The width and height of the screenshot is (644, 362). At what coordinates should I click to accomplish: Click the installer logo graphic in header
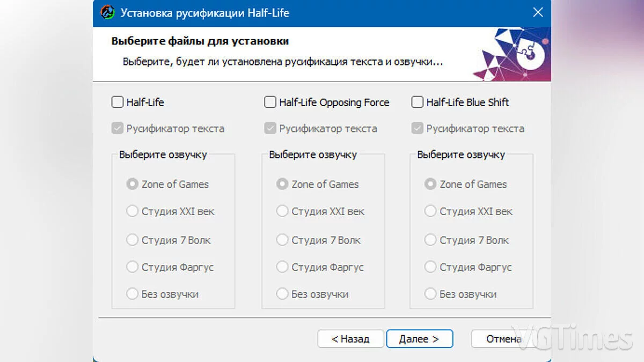point(513,54)
